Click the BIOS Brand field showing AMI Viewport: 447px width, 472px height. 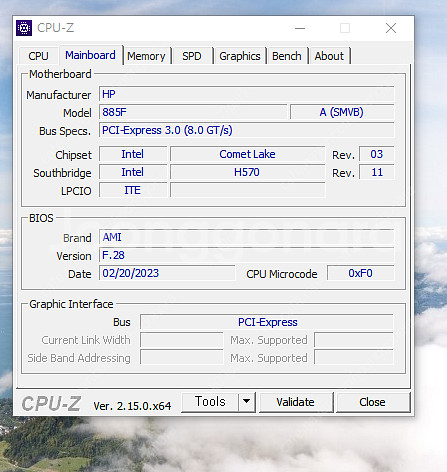[247, 237]
